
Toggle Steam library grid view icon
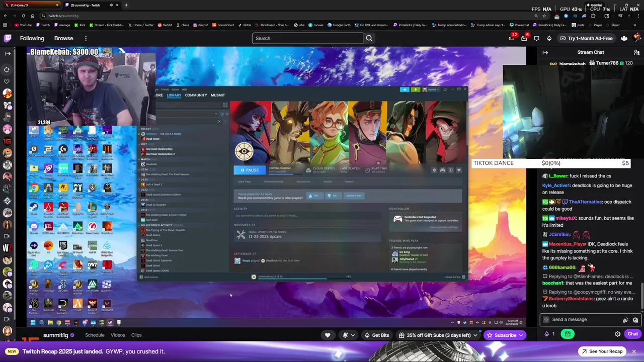(224, 105)
